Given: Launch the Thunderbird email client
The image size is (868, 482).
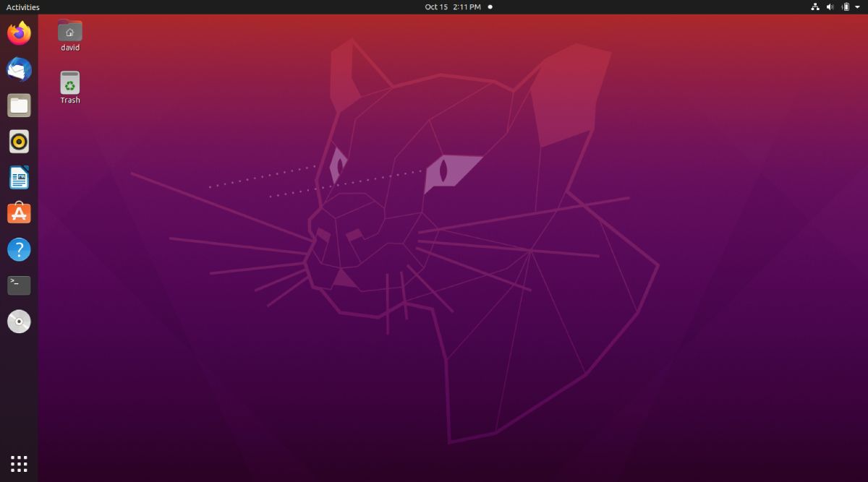Looking at the screenshot, I should coord(19,69).
